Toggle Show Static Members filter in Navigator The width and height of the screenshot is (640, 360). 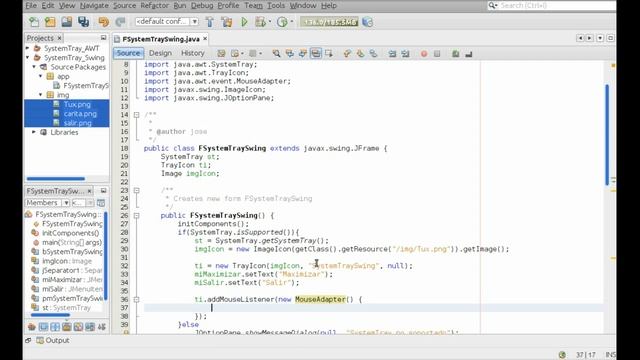pos(55,327)
